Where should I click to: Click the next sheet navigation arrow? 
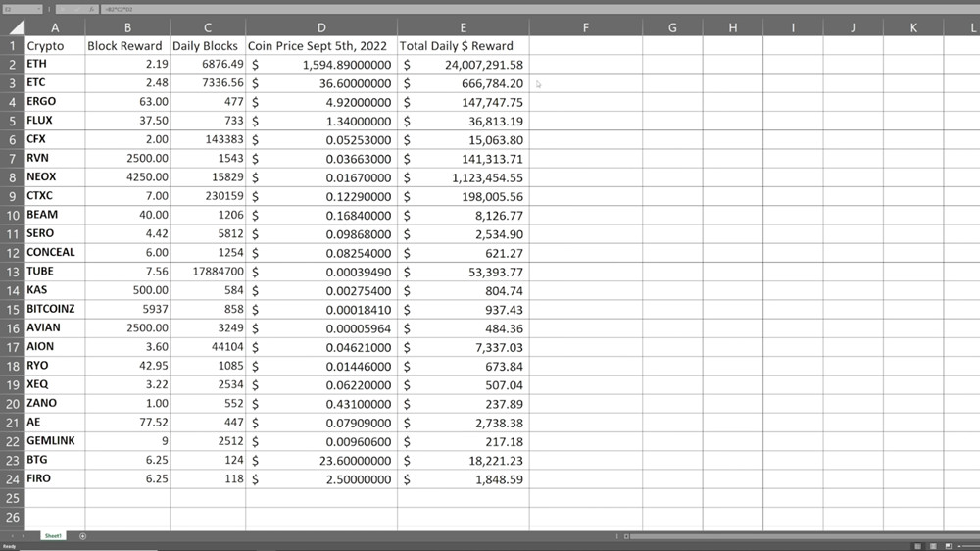point(22,536)
